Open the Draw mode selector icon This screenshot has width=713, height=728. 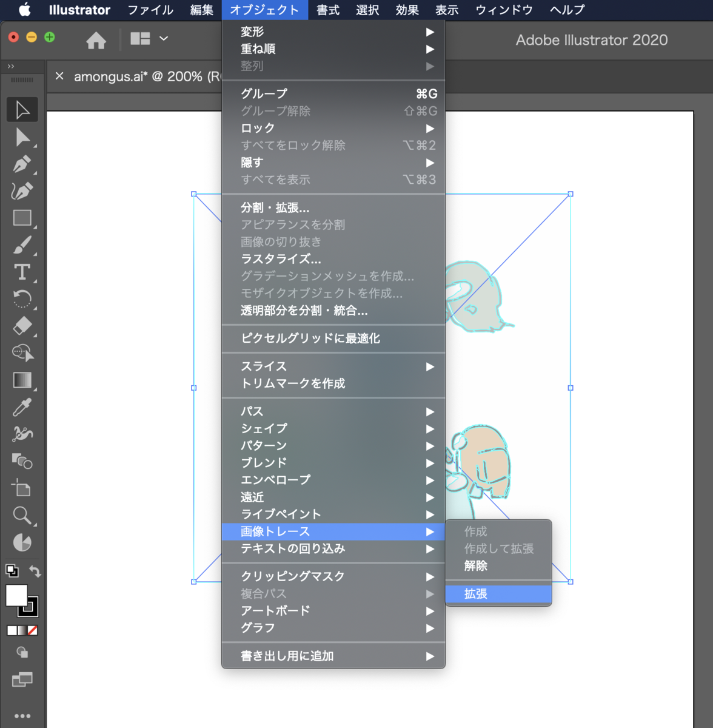22,652
